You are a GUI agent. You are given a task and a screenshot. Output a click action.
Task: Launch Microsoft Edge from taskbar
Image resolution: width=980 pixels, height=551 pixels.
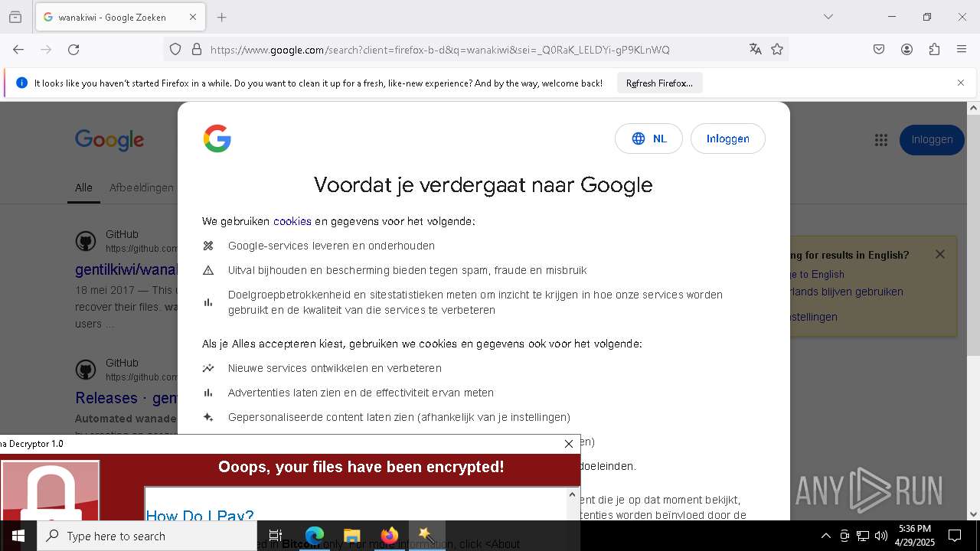(315, 536)
